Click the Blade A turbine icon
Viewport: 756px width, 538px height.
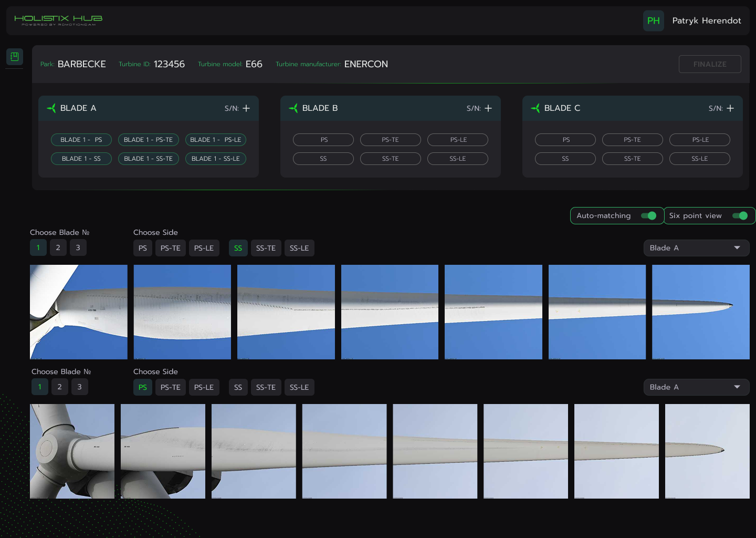click(x=51, y=108)
